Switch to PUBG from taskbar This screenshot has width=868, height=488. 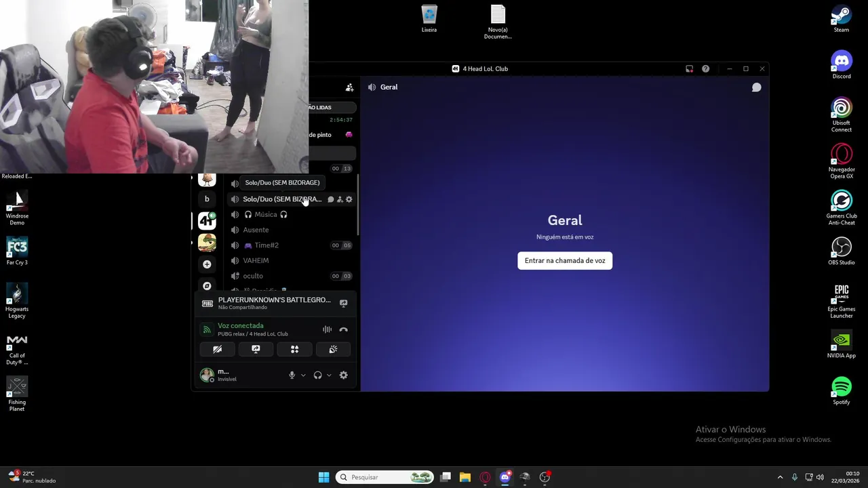click(x=524, y=477)
